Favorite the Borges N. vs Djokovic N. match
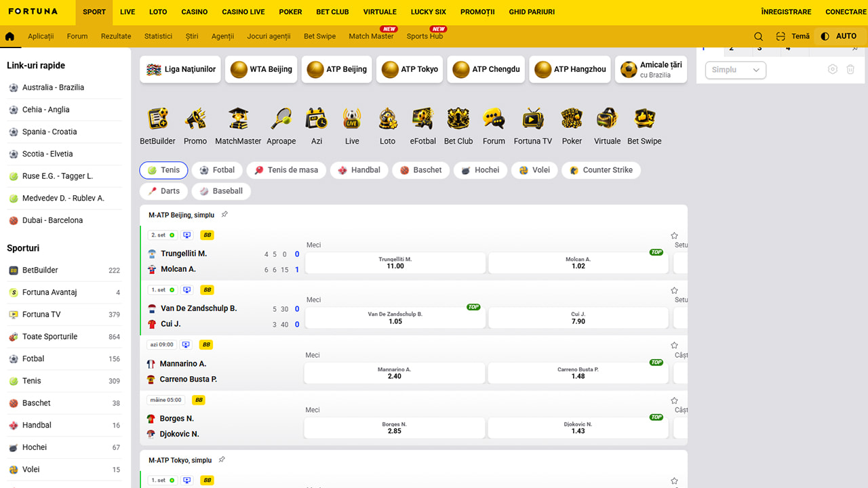 click(674, 401)
